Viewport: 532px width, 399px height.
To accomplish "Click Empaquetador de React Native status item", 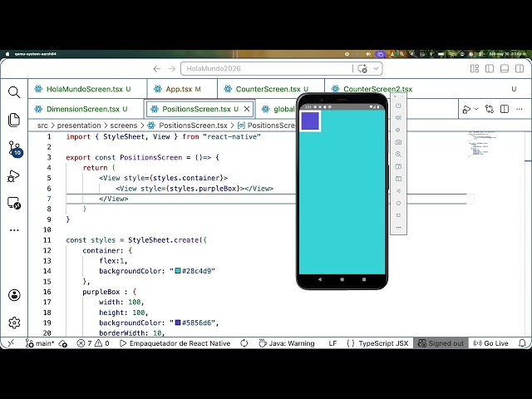I will (175, 343).
